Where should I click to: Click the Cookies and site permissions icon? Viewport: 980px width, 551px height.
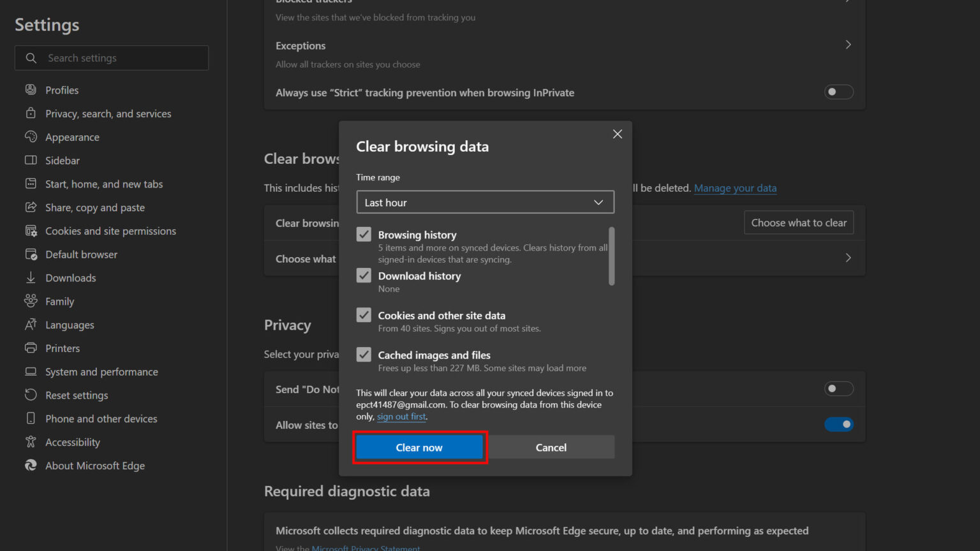(31, 231)
